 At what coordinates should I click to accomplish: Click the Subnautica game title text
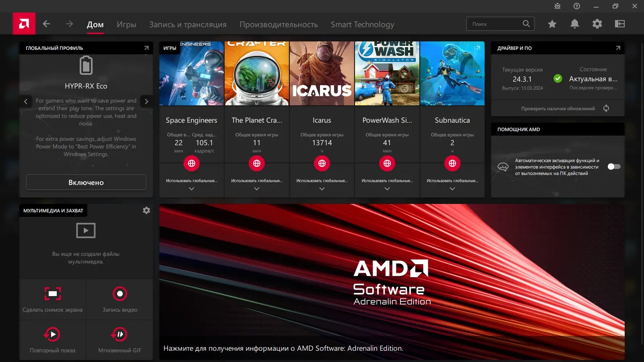pos(452,120)
